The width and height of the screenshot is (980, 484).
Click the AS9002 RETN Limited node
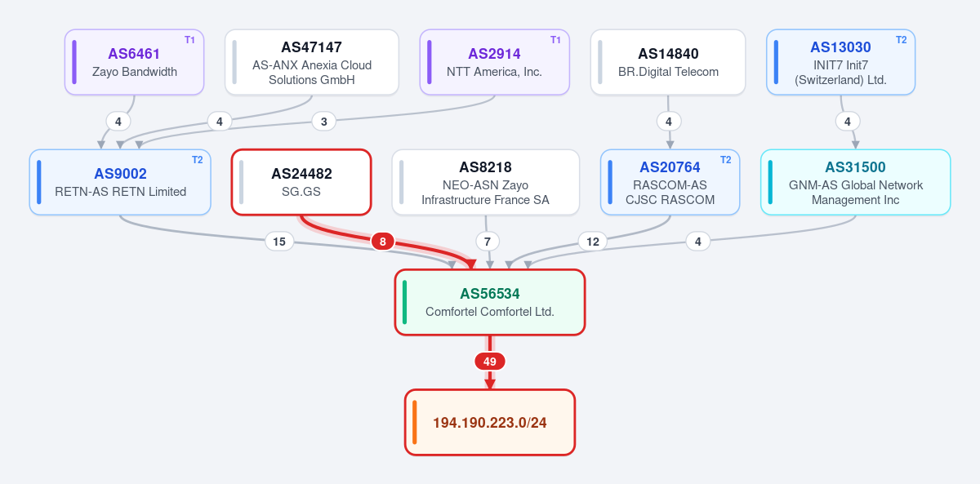coord(121,182)
